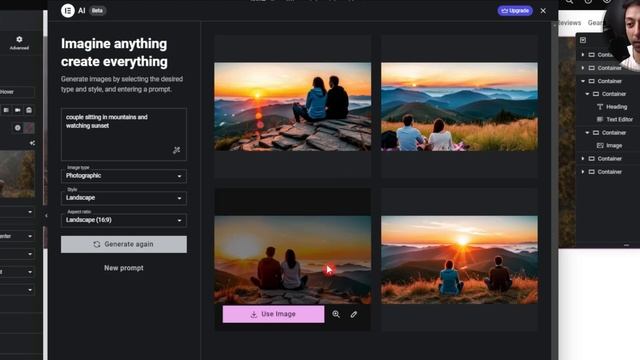Click the Upgrade button
The width and height of the screenshot is (640, 360).
click(x=515, y=11)
